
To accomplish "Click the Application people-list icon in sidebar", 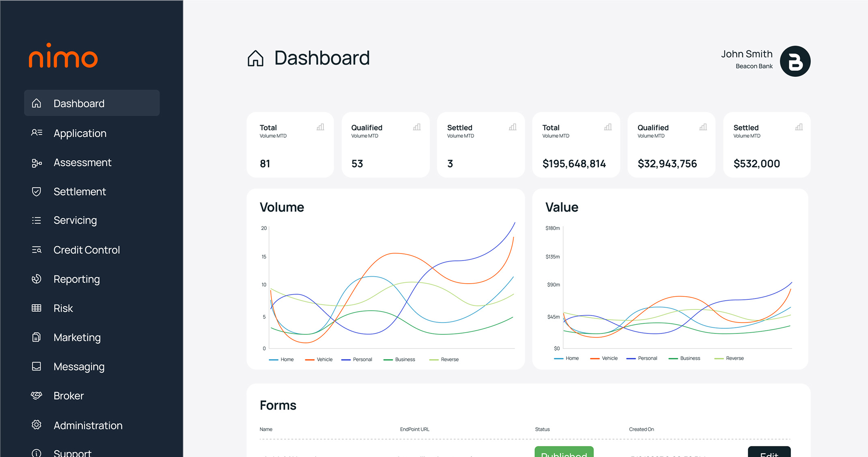I will (x=37, y=133).
